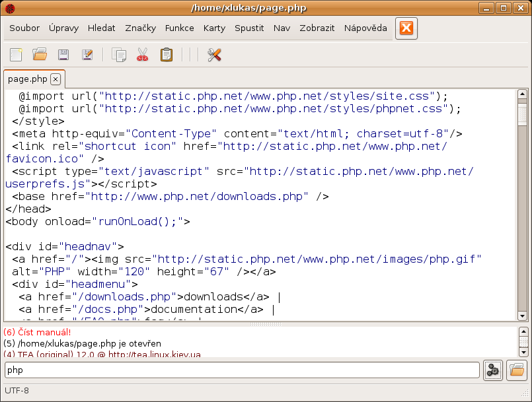Screen dimensions: 532x402
Task: Open the Značky menu
Action: pyautogui.click(x=141, y=28)
